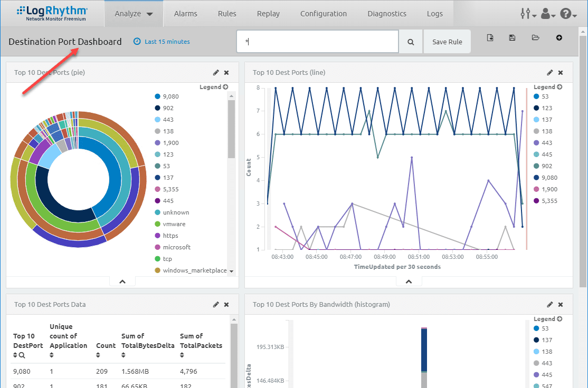Screen dimensions: 588x388
Task: Click the search magnifier button
Action: point(411,42)
